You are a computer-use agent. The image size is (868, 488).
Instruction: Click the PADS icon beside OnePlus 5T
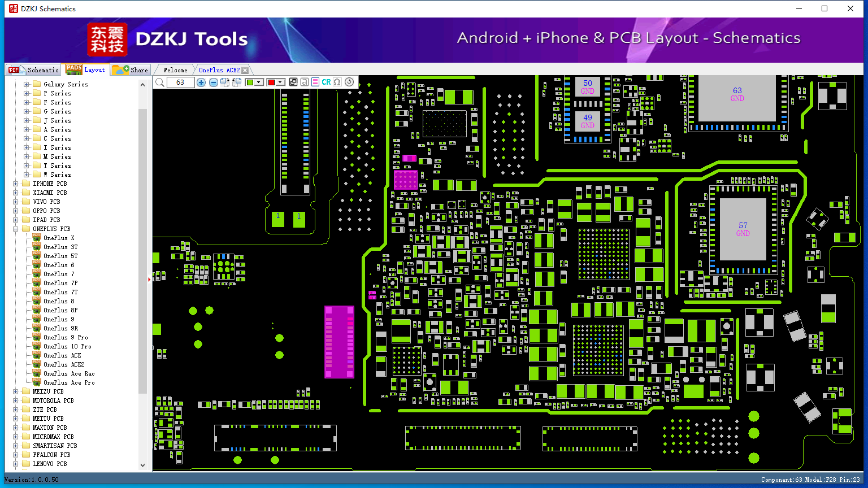point(37,256)
